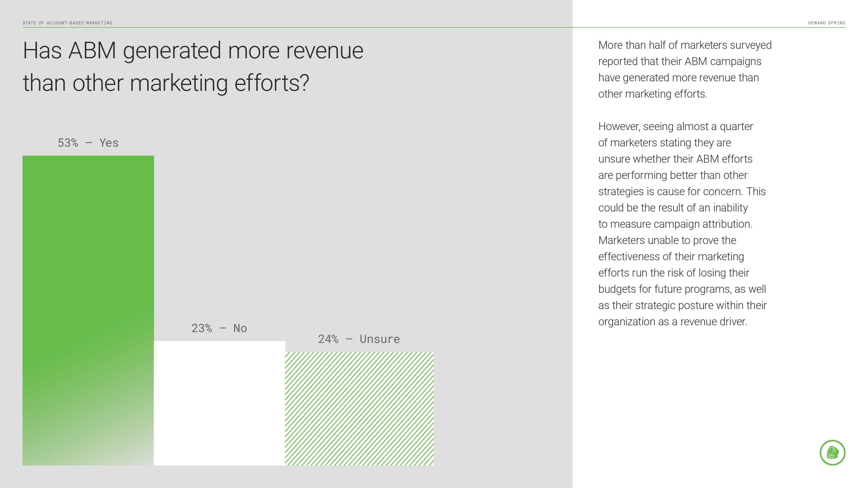Click the 'Has ABM generated more revenue' title line
The image size is (868, 488).
point(193,51)
